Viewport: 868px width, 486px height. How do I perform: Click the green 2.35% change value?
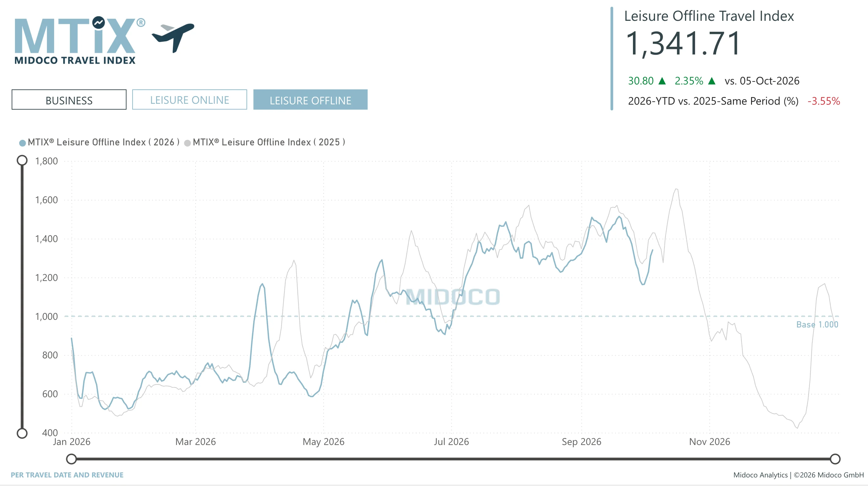tap(689, 81)
